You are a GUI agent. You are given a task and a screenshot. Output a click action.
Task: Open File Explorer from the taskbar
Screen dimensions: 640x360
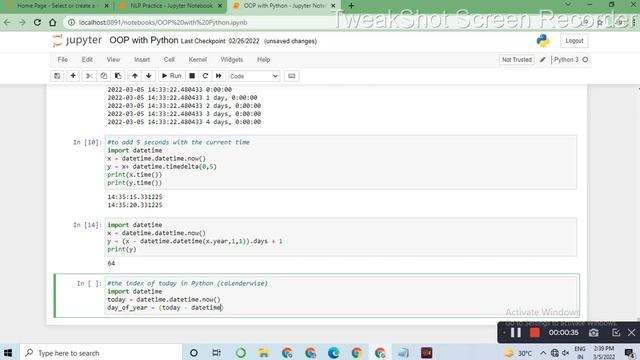[263, 353]
